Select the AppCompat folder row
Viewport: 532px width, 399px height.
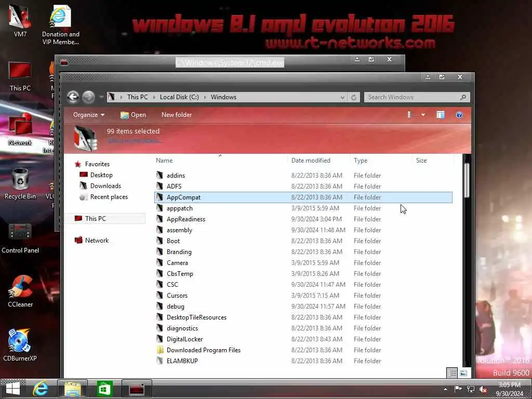[303, 197]
